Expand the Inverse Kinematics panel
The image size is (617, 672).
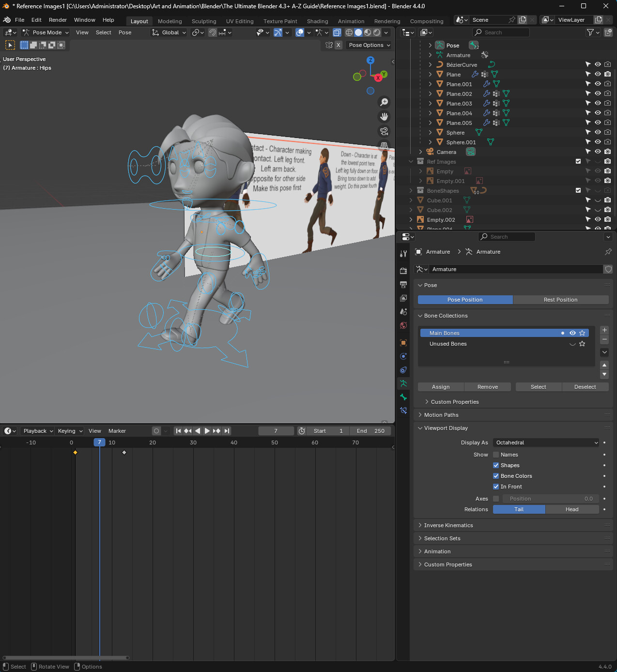point(448,525)
